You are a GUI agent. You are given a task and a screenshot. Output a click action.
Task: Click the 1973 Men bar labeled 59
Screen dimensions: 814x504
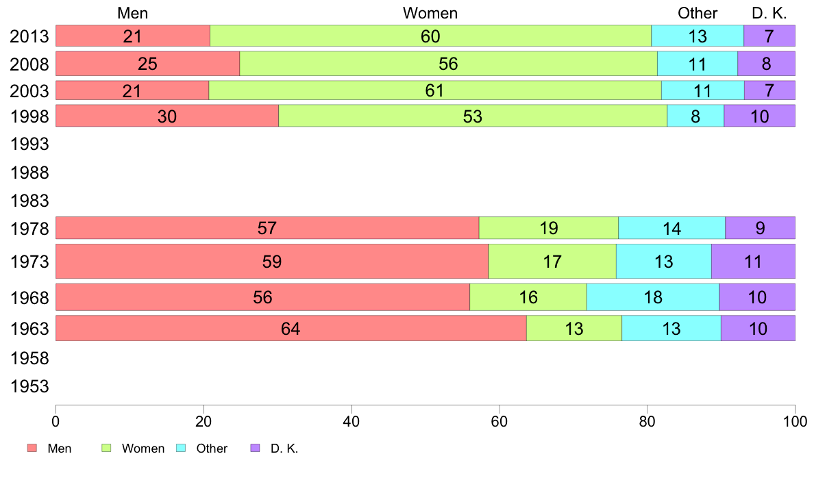272,261
